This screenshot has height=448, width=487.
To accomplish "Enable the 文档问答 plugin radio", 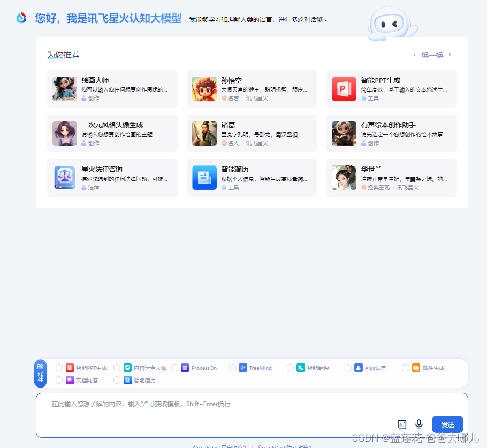I will [59, 380].
